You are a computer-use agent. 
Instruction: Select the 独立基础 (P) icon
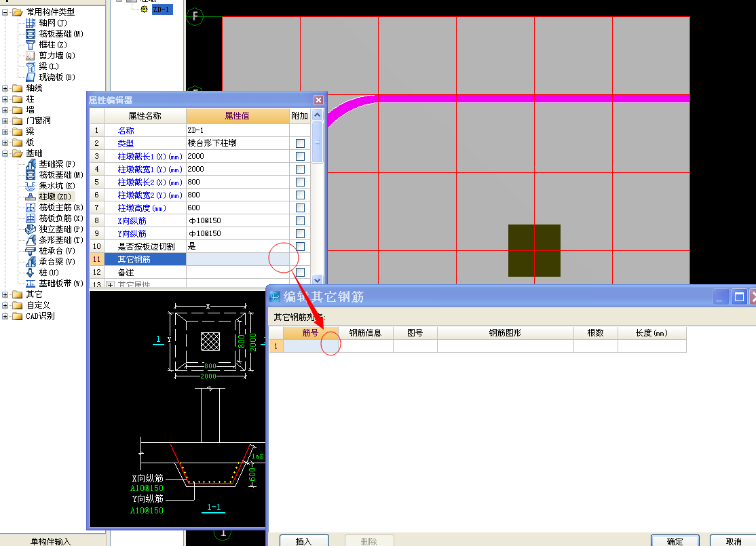click(31, 229)
